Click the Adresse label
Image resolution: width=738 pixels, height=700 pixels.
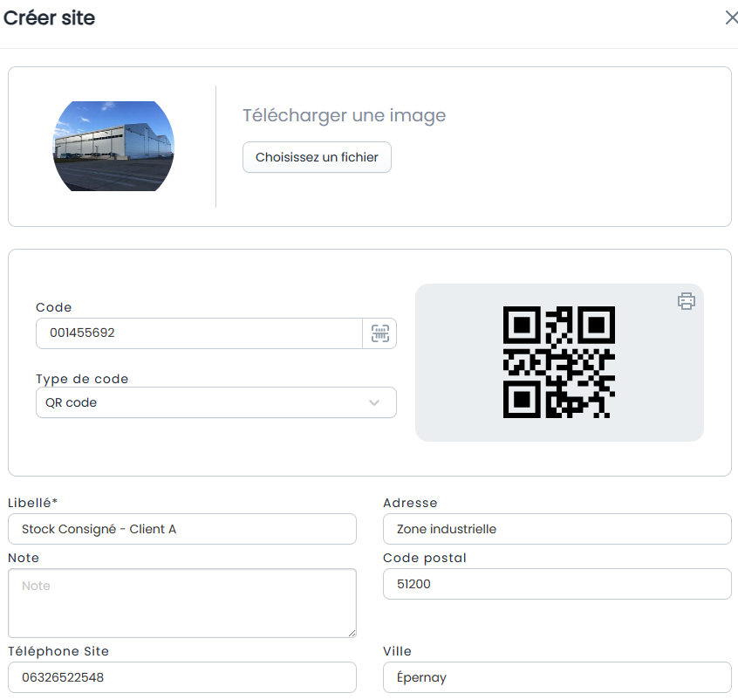pyautogui.click(x=410, y=503)
